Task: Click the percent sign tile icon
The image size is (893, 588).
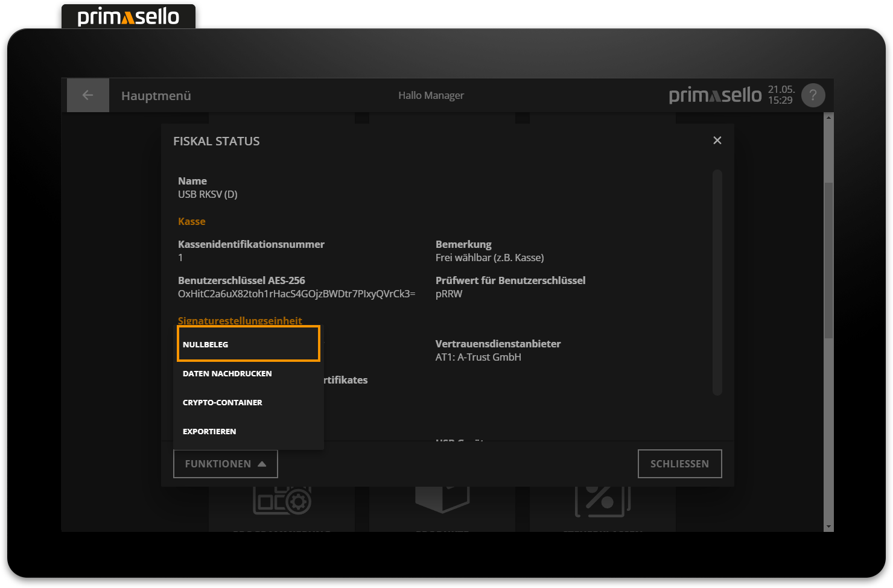Action: click(x=602, y=501)
